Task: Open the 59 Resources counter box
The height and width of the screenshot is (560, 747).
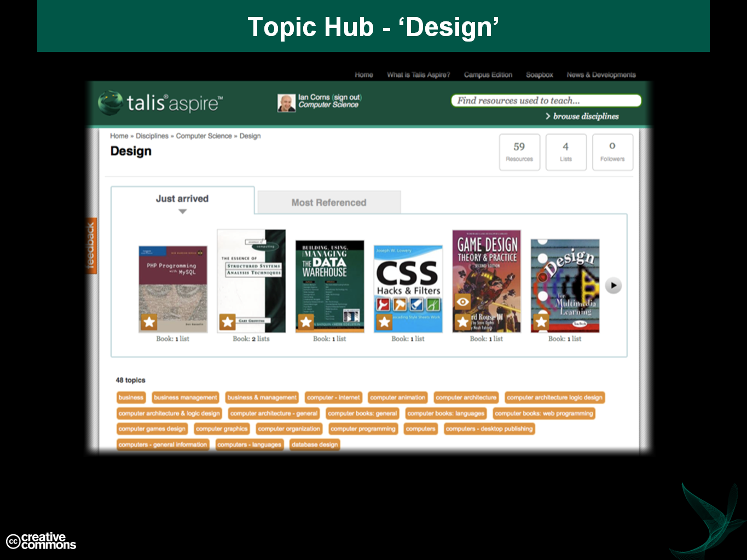Action: point(519,152)
